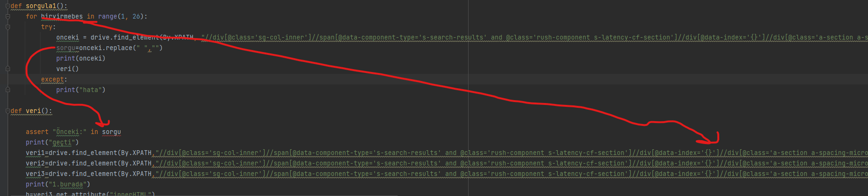Click fold end marker beside print("hata")
This screenshot has height=196, width=868.
8,90
